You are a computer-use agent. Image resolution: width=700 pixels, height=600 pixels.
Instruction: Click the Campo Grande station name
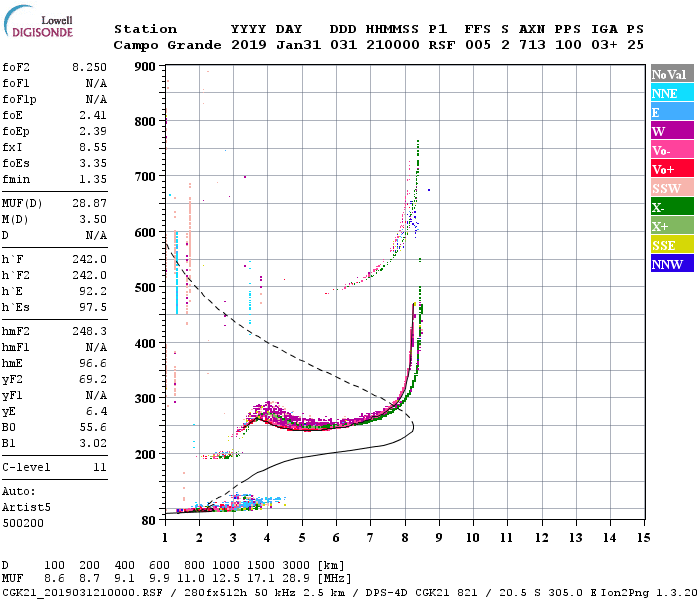pos(167,45)
